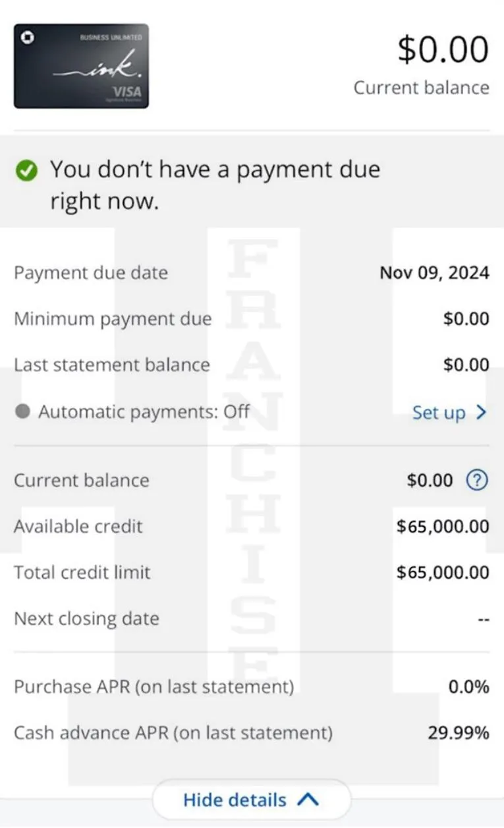Screen dimensions: 504x828
Task: Click the Chase logo on the card
Action: (x=29, y=38)
